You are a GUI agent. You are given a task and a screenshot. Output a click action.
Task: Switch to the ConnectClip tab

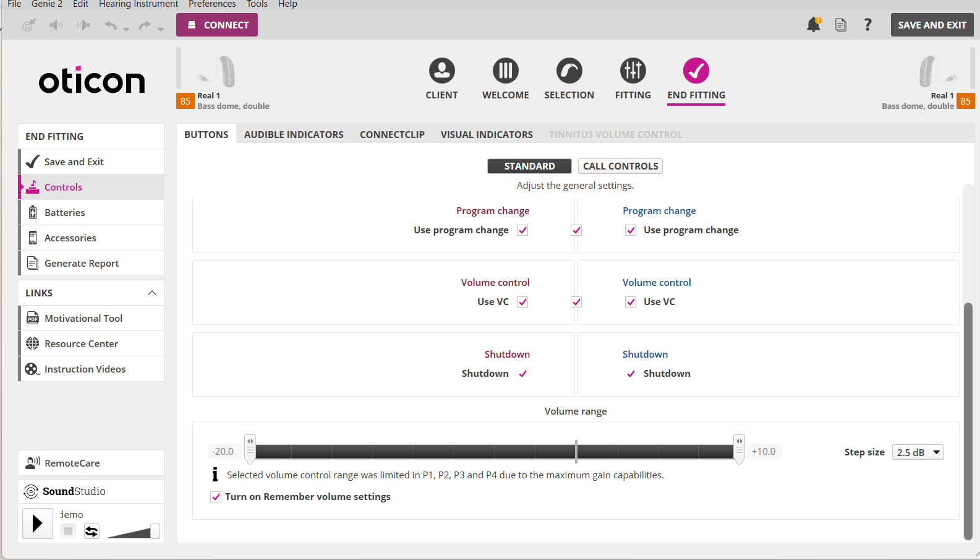click(x=392, y=134)
